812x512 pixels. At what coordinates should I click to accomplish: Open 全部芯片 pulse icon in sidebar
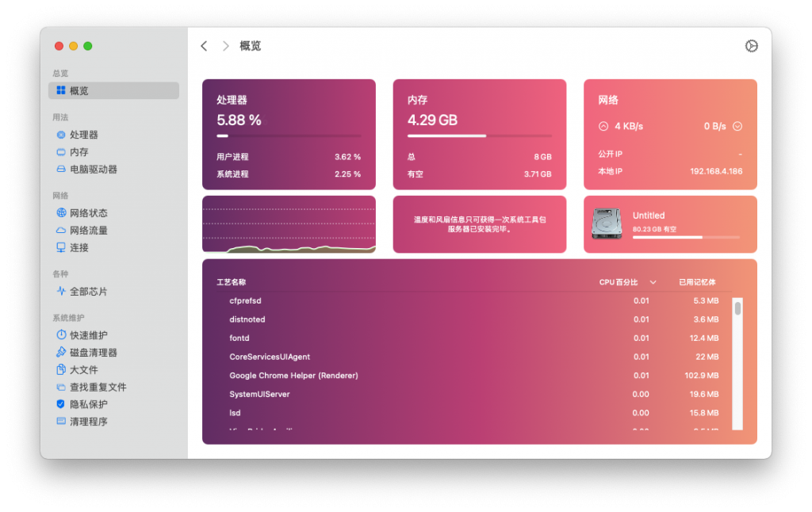(60, 291)
